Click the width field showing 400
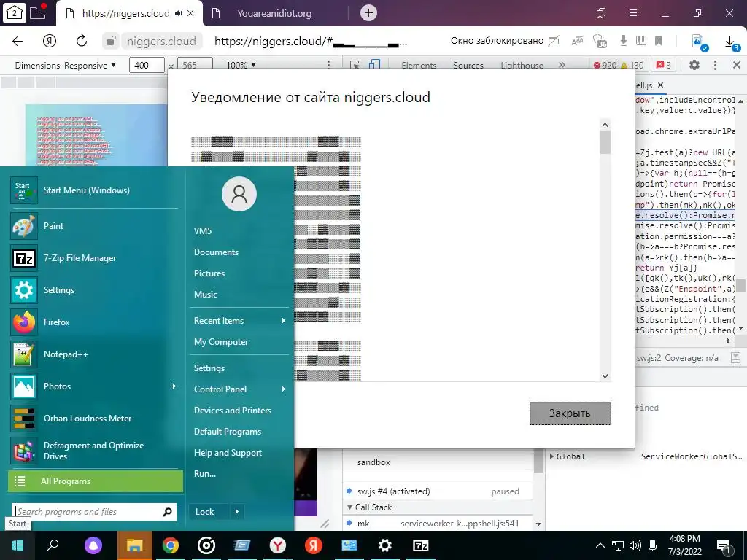This screenshot has width=747, height=560. point(147,65)
